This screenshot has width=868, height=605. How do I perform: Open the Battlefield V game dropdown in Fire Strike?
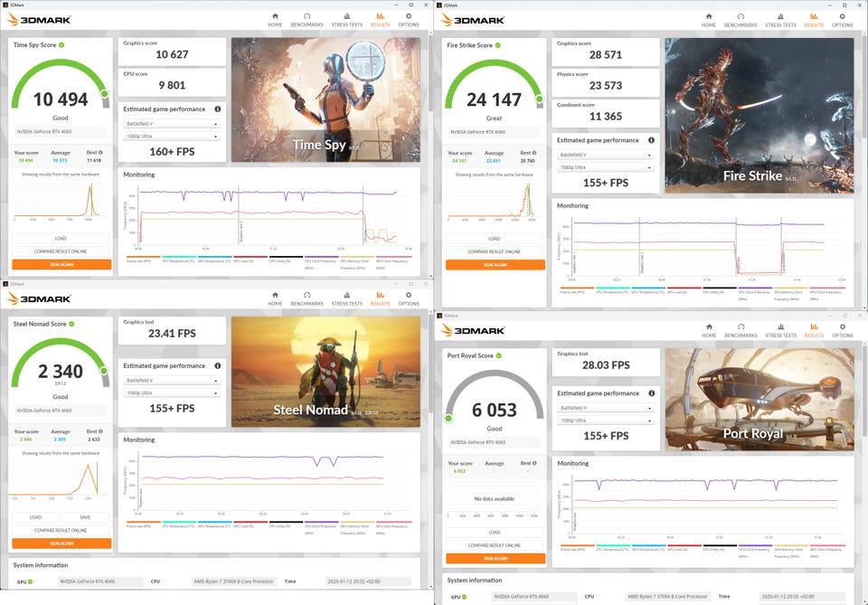click(x=606, y=155)
